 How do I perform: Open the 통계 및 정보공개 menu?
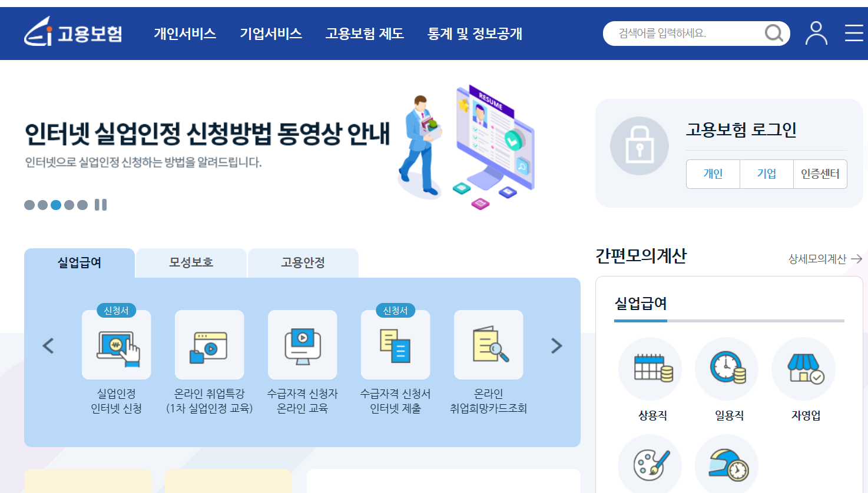click(475, 34)
